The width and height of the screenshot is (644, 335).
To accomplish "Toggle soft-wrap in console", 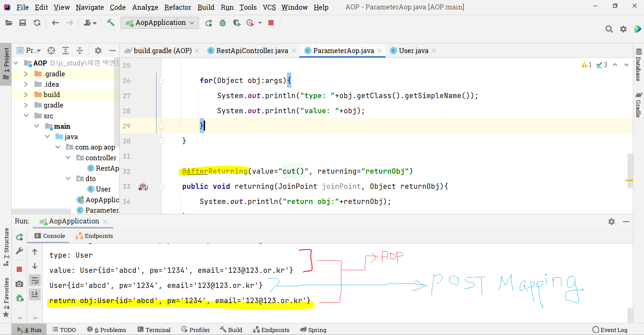I will click(35, 280).
